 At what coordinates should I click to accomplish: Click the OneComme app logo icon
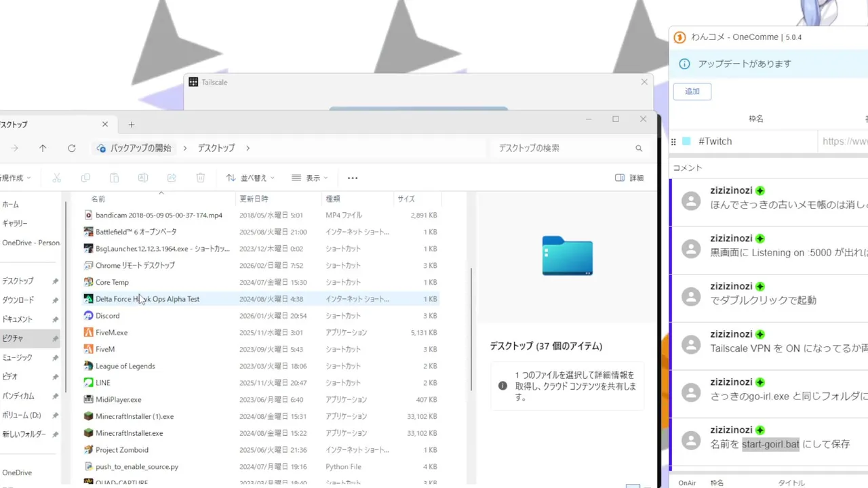click(x=679, y=37)
